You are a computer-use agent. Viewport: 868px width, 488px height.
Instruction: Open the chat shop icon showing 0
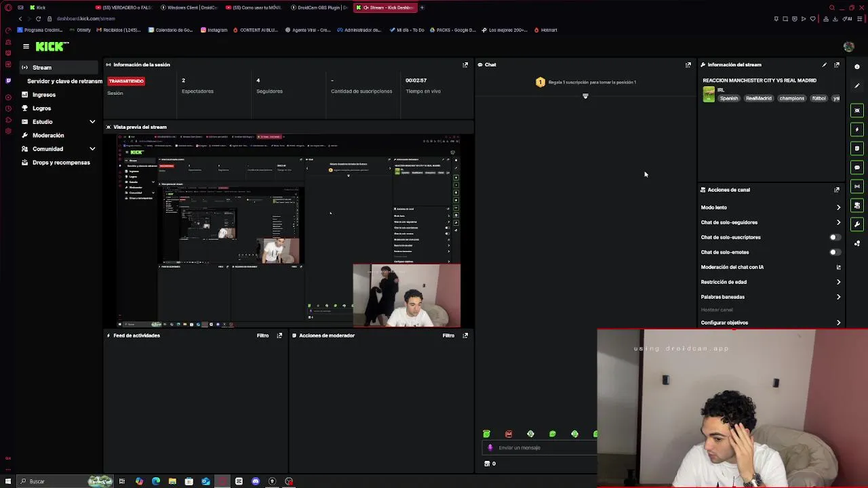point(490,464)
